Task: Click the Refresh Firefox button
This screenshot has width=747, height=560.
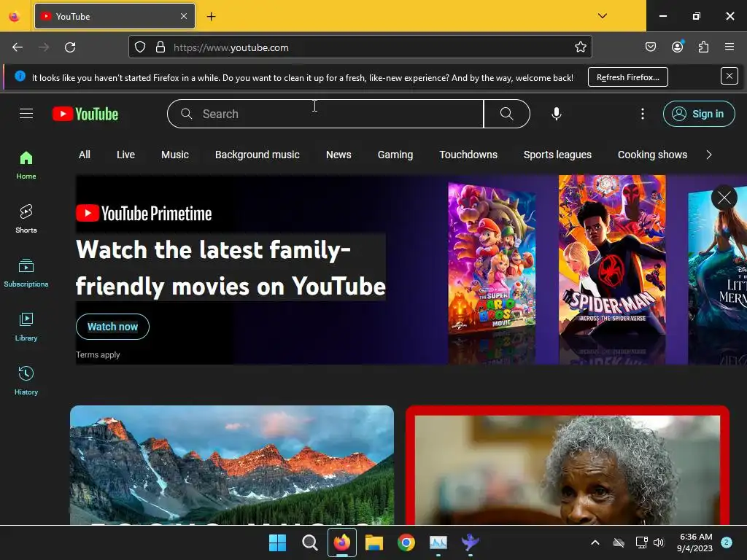Action: (x=628, y=77)
